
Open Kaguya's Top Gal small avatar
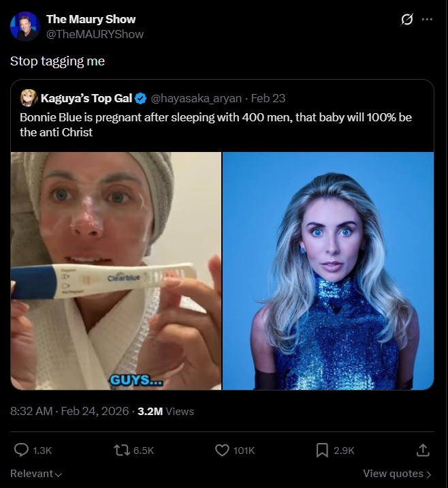click(28, 99)
